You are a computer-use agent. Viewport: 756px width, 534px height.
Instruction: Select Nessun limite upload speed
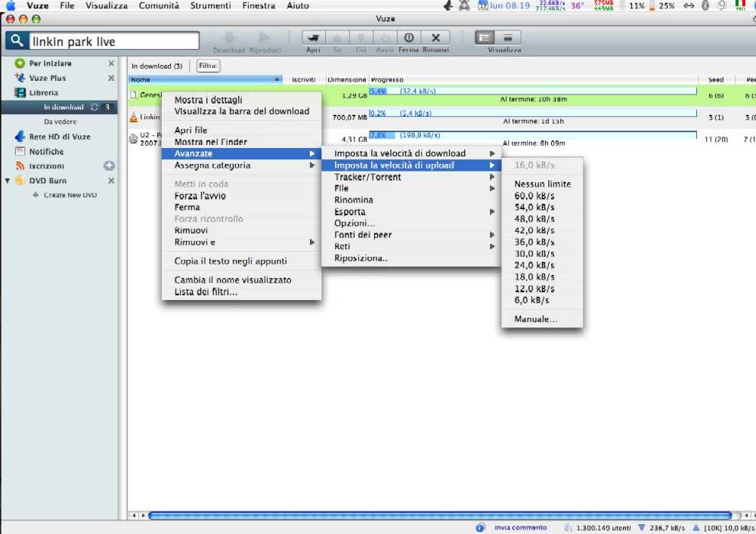tap(542, 184)
